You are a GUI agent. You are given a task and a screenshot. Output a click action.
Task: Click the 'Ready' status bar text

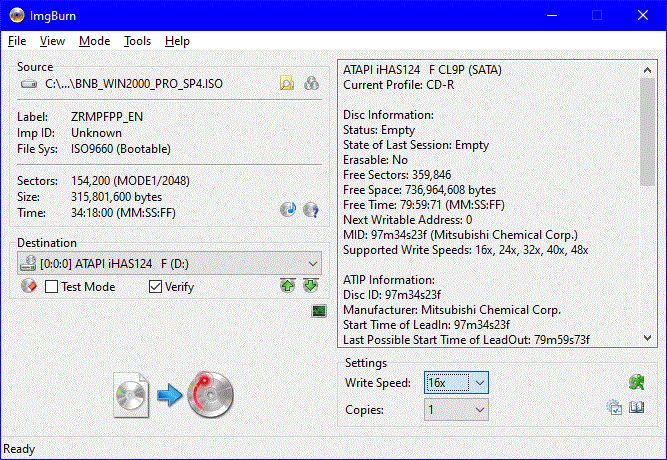click(x=19, y=449)
